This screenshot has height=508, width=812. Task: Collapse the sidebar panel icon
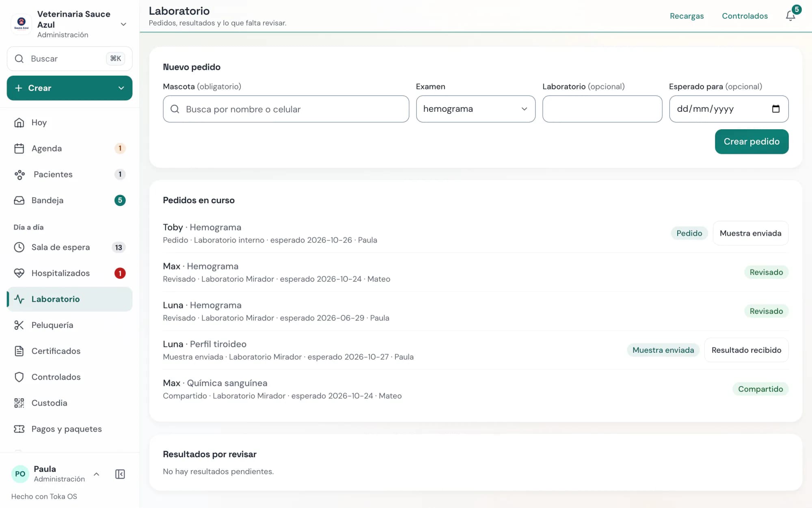(120, 474)
